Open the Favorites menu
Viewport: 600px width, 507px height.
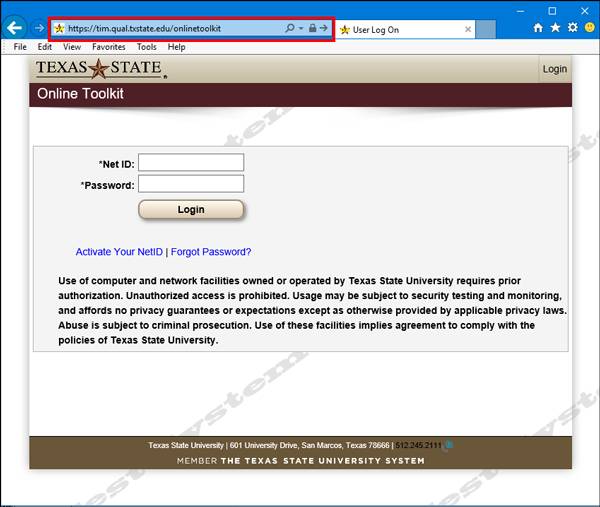pos(109,47)
